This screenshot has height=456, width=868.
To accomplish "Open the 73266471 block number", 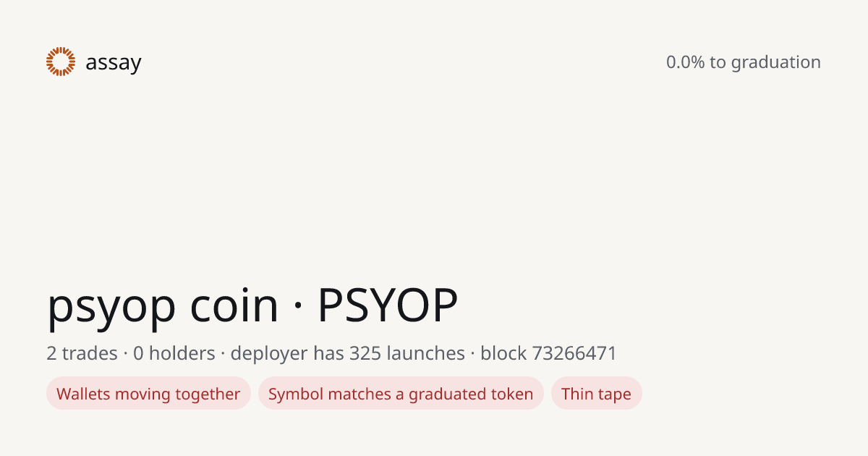I will [x=574, y=353].
